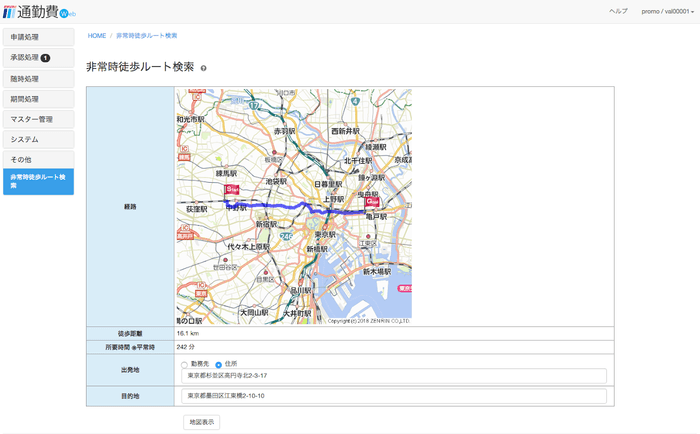Select the 勤務先 radio button
The width and height of the screenshot is (700, 434).
[x=184, y=364]
